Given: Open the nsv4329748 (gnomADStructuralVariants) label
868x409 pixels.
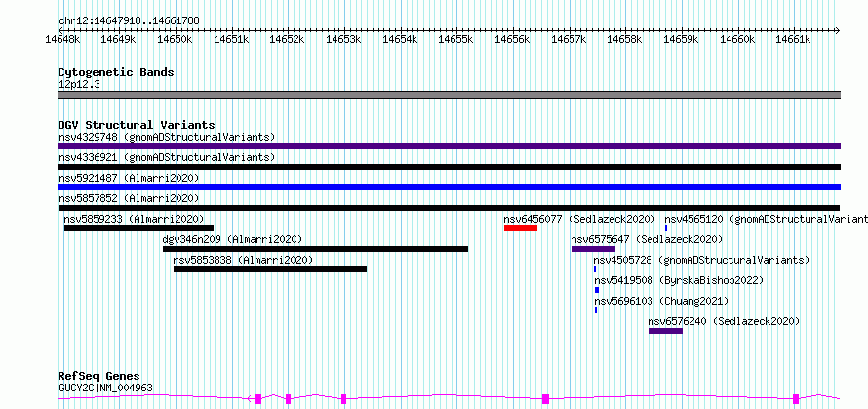Looking at the screenshot, I should coord(167,137).
